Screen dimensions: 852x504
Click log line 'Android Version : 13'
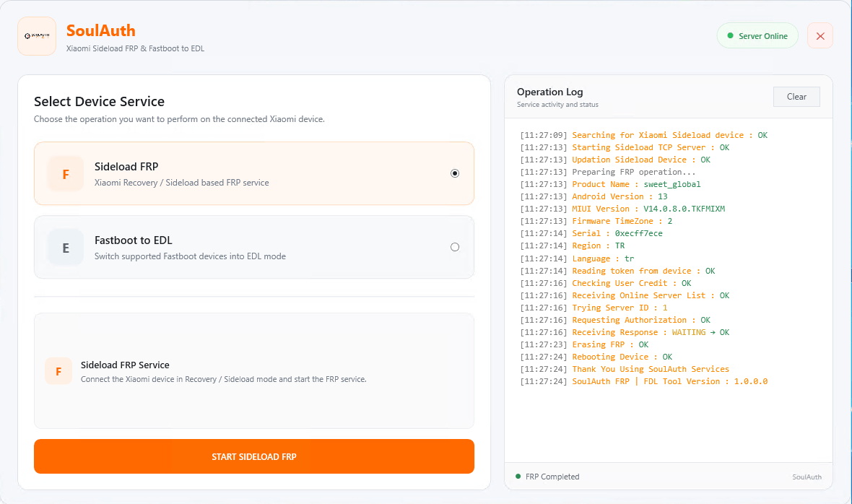[594, 196]
